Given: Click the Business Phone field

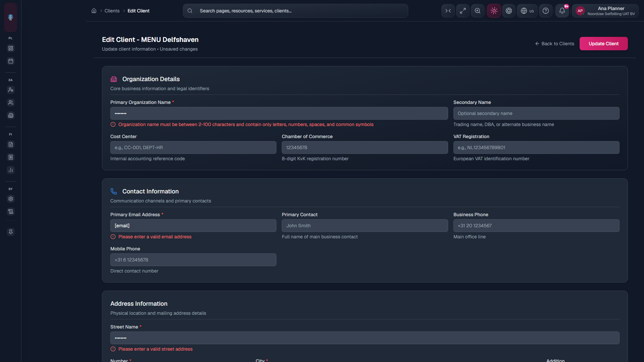Looking at the screenshot, I should (x=536, y=226).
